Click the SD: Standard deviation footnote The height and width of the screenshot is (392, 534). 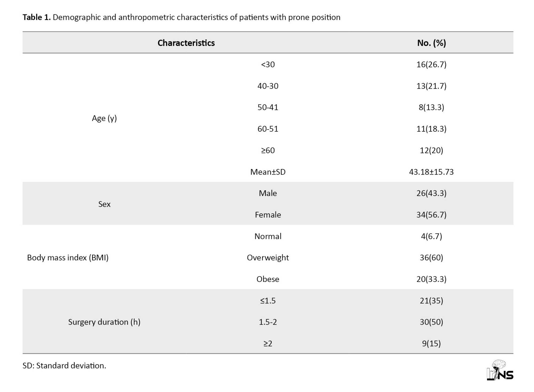(64, 366)
